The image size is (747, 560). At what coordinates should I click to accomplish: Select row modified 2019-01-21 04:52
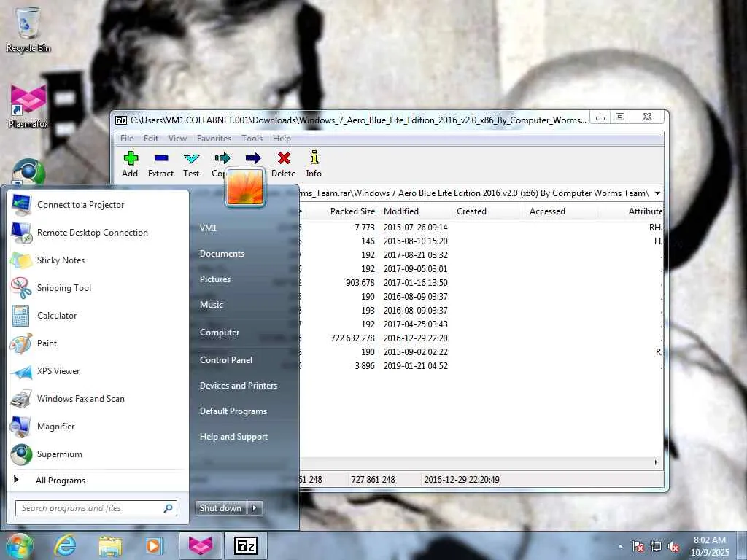[481, 366]
